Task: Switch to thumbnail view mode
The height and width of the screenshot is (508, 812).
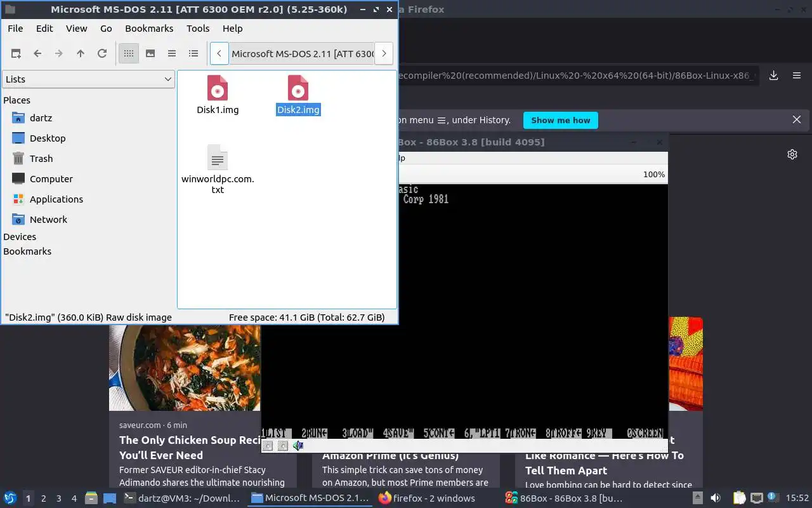Action: 150,54
